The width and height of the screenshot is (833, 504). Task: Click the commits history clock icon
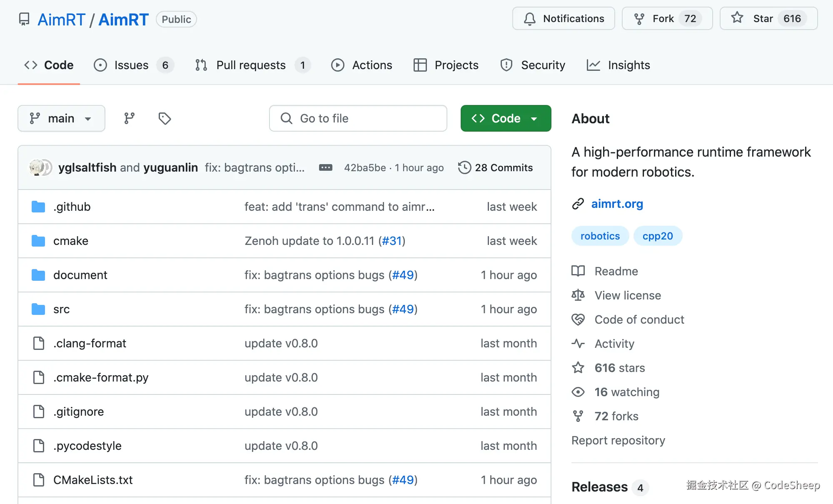click(x=464, y=168)
